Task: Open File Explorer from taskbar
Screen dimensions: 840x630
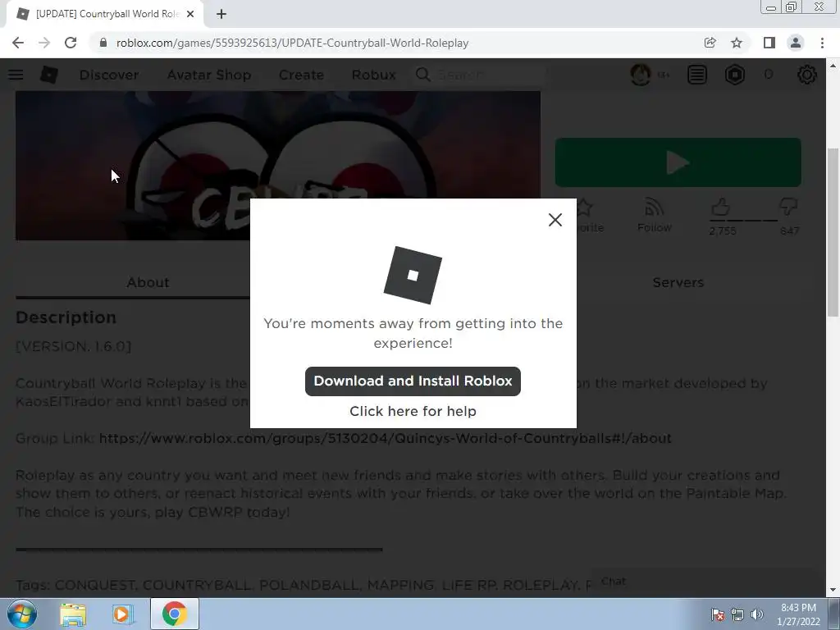Action: (73, 614)
